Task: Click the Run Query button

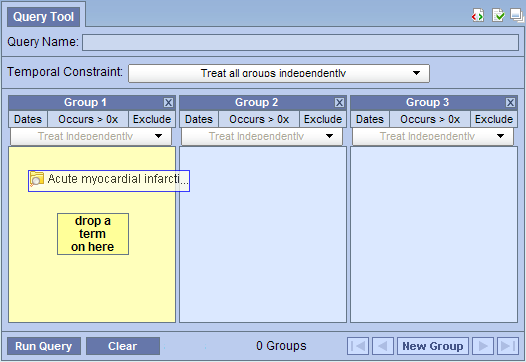Action: pos(44,346)
